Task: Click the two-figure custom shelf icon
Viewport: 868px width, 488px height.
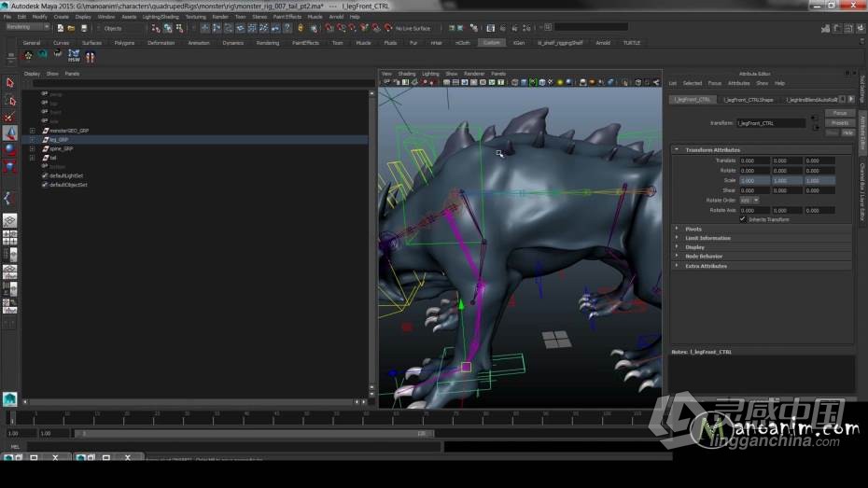Action: pos(90,55)
